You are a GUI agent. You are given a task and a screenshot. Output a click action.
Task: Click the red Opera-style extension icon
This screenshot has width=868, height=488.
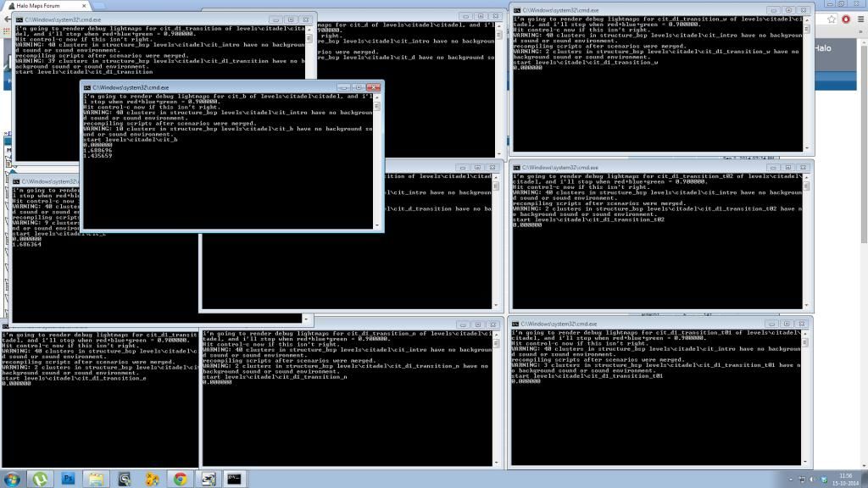(845, 19)
